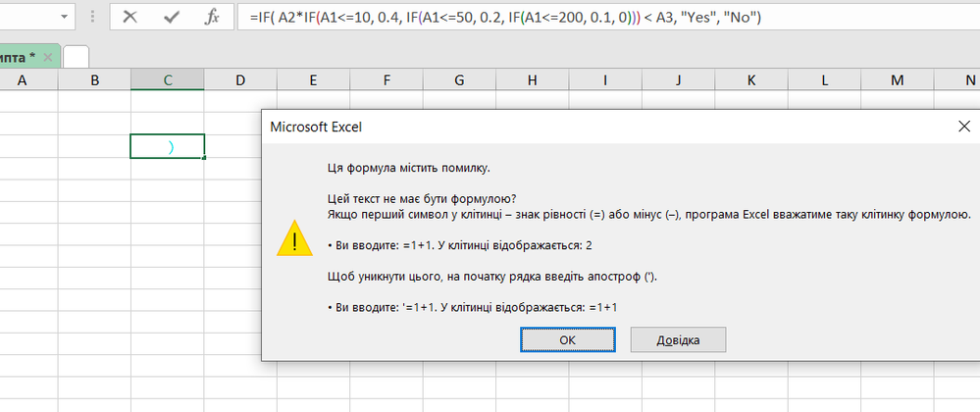The height and width of the screenshot is (412, 980).
Task: Click the active cell in column C containing ')'
Action: pos(168,146)
